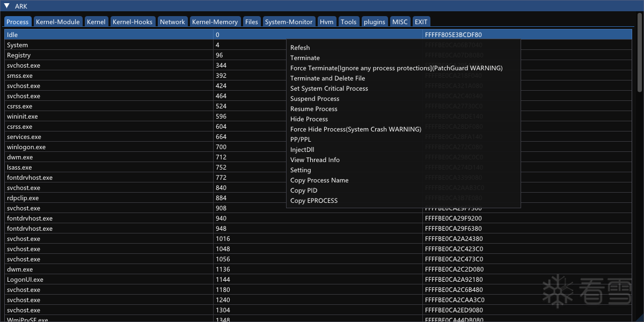
Task: Choose InjectDll from the context menu
Action: point(302,150)
